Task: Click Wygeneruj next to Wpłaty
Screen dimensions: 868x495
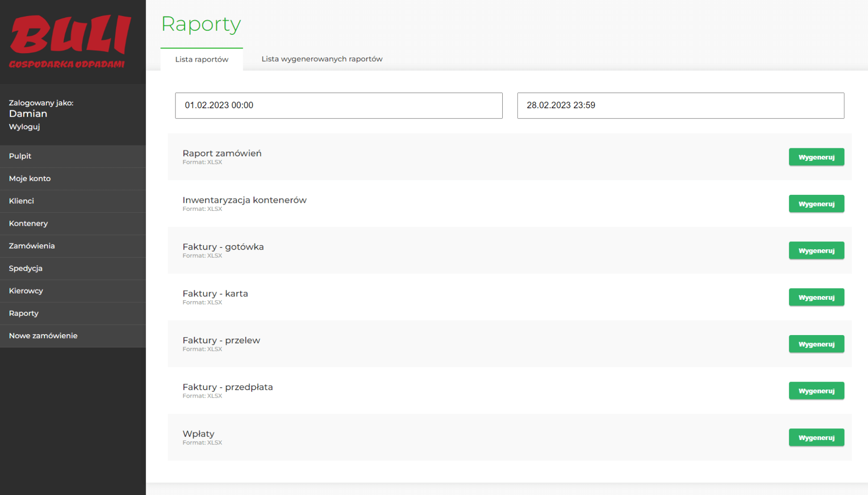Action: pos(816,437)
